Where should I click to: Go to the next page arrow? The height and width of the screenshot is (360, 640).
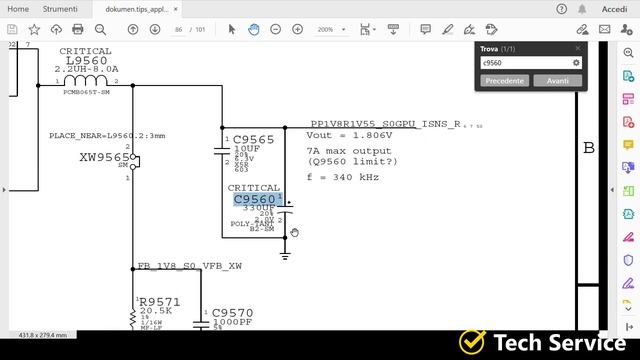point(155,29)
